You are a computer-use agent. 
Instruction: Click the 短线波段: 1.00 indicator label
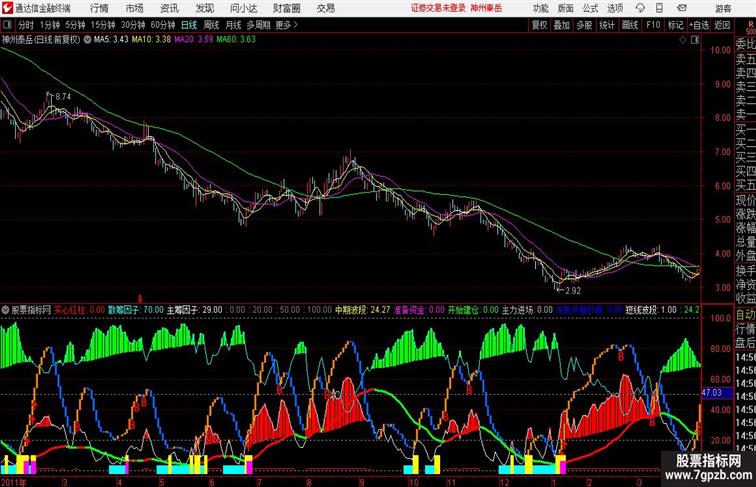tap(651, 310)
